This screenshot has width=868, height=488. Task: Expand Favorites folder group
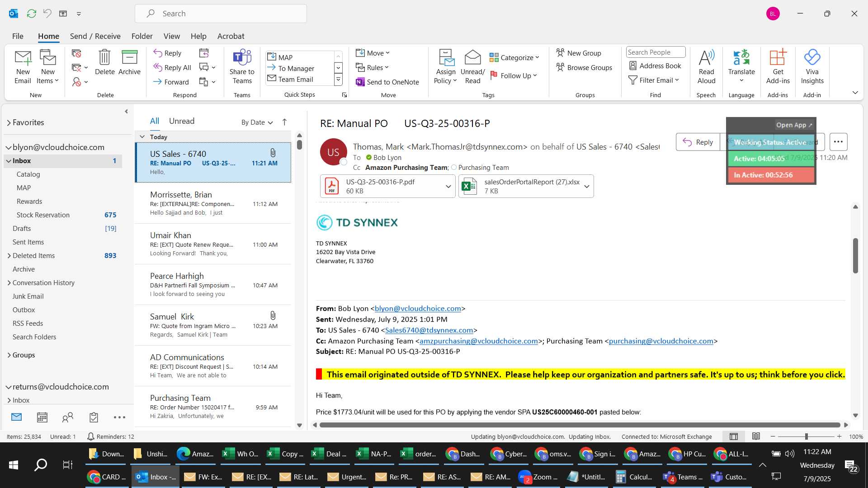click(9, 122)
